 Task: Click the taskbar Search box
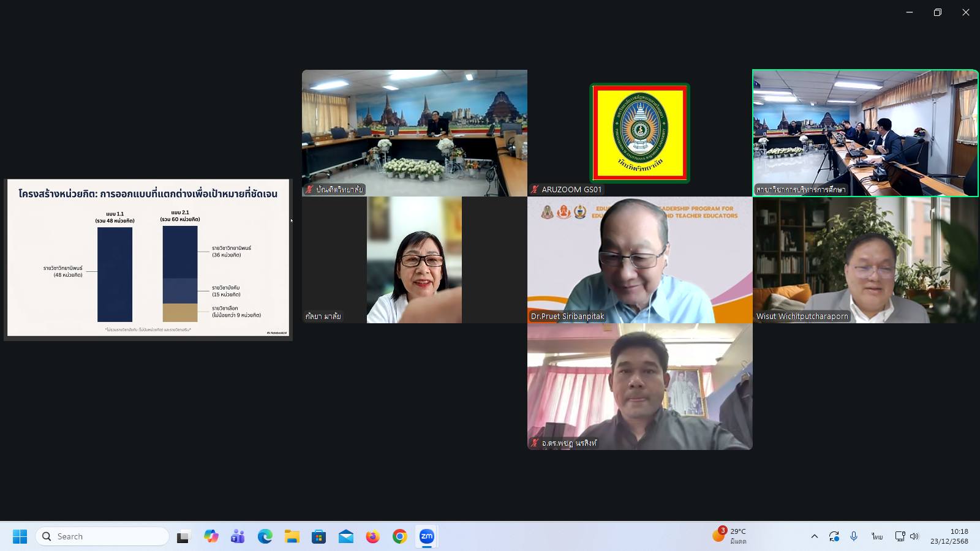pyautogui.click(x=102, y=536)
